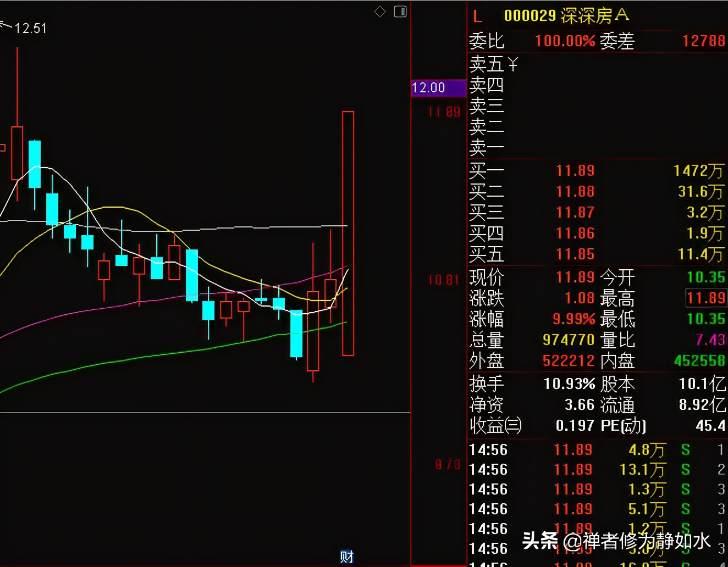The image size is (728, 567).
Task: Click the 买五 row price 11.85
Action: coord(575,254)
